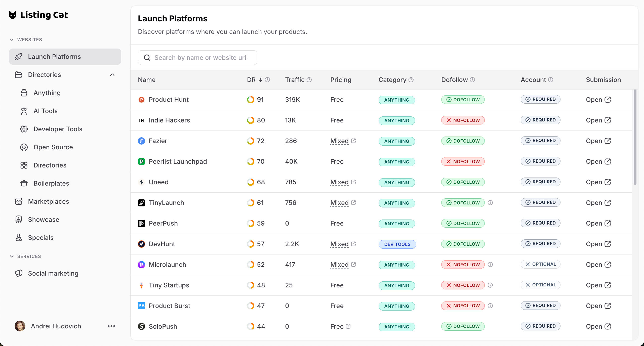
Task: Open Launch Platforms in the sidebar
Action: coord(65,57)
